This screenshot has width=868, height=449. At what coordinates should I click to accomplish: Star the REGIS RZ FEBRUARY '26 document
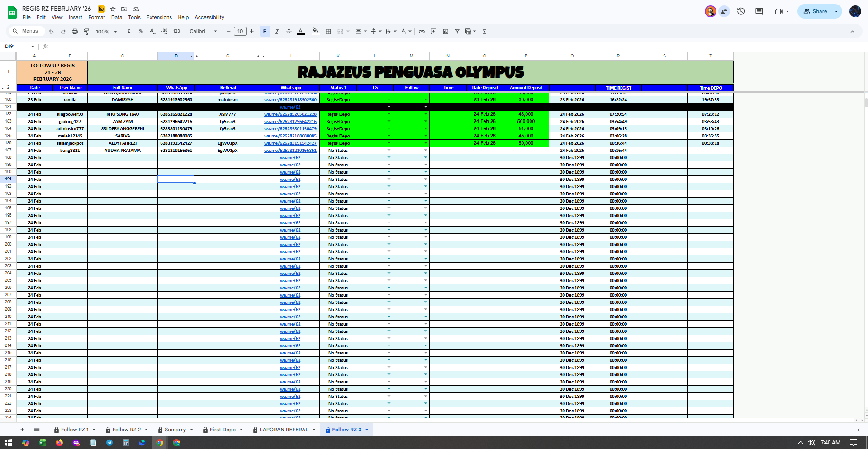(x=113, y=9)
